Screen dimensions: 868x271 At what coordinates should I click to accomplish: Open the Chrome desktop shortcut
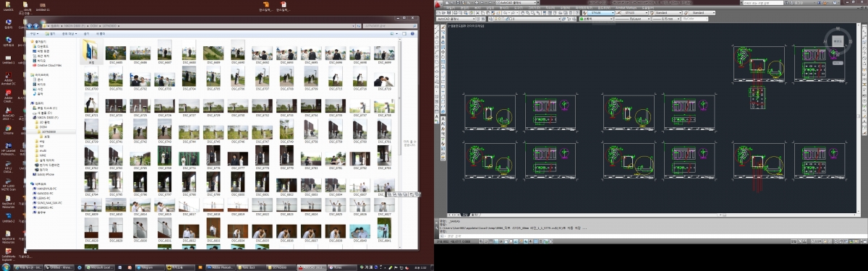pos(8,129)
